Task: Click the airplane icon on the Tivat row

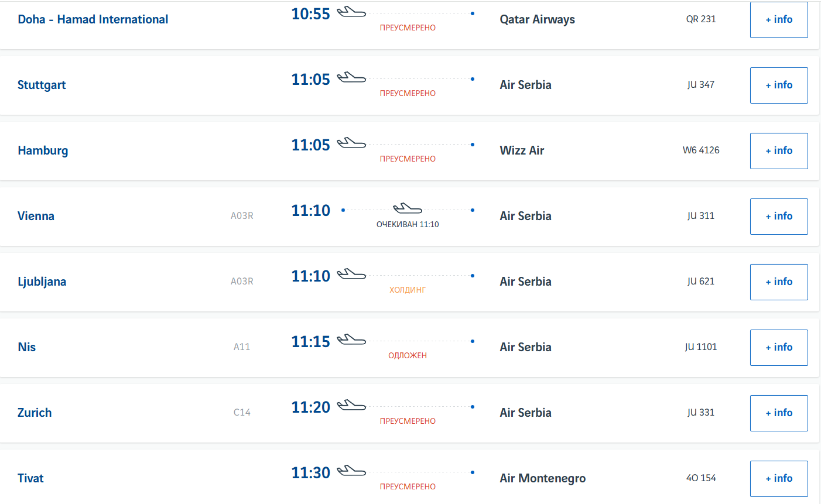Action: click(351, 471)
